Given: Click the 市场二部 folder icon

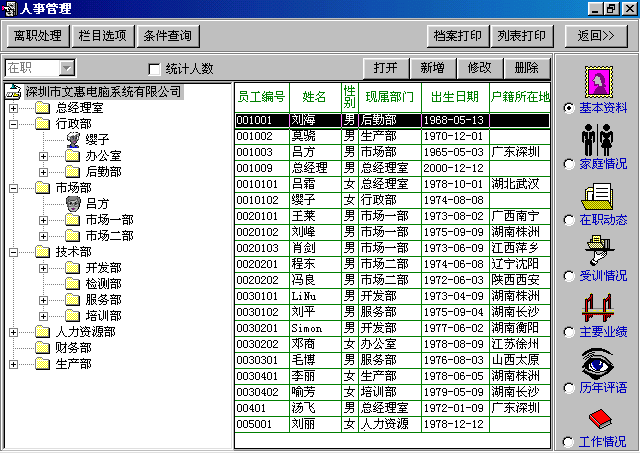Looking at the screenshot, I should 73,235.
